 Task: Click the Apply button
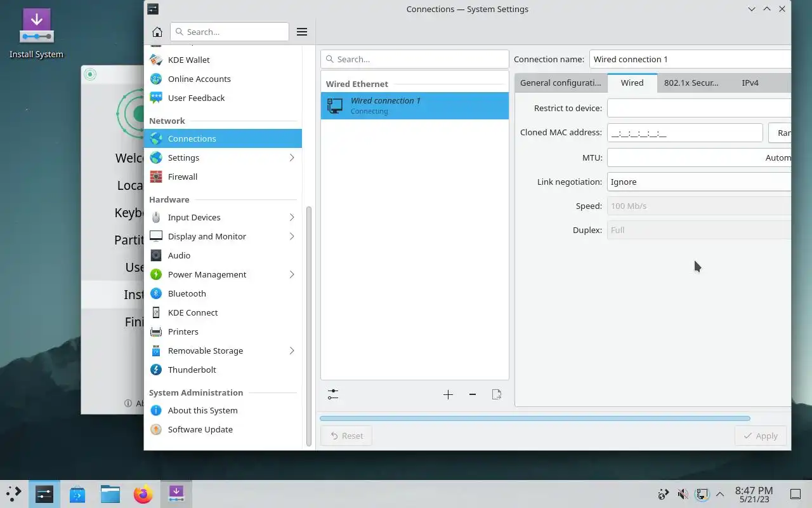pyautogui.click(x=761, y=436)
